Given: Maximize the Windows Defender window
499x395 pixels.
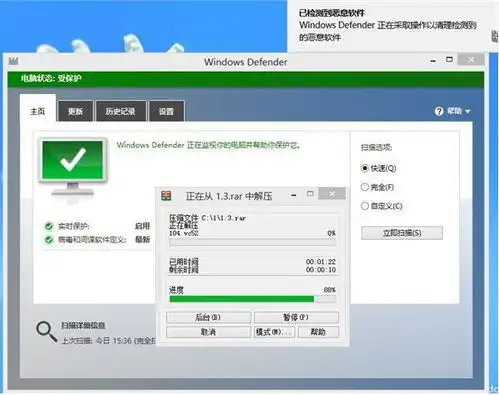Looking at the screenshot, I should [449, 60].
